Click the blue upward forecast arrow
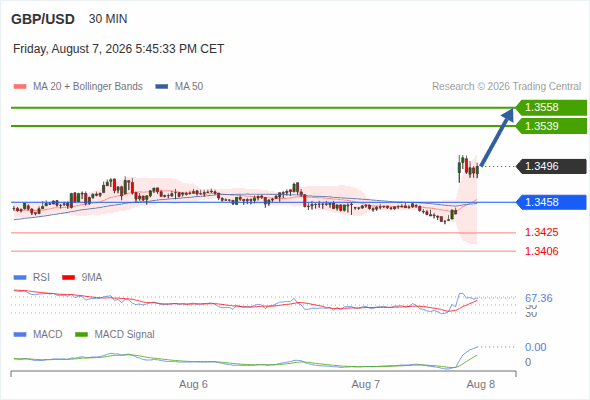Viewport: 590px width, 400px height. click(497, 137)
